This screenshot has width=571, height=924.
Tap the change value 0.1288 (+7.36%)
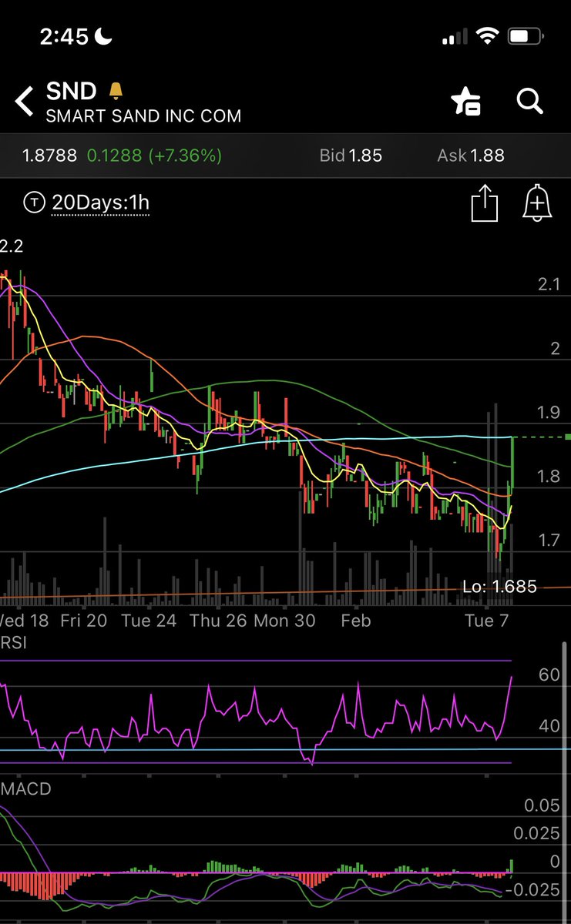(154, 156)
